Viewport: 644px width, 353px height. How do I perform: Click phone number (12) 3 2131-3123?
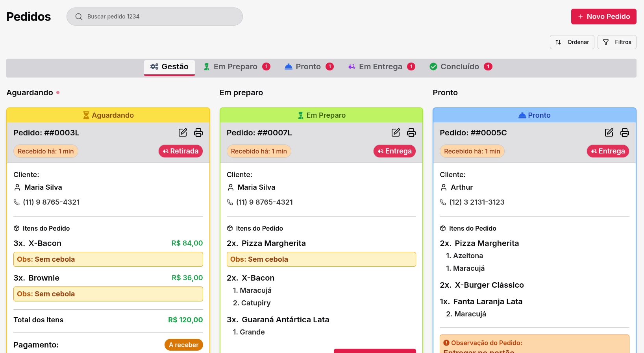477,202
